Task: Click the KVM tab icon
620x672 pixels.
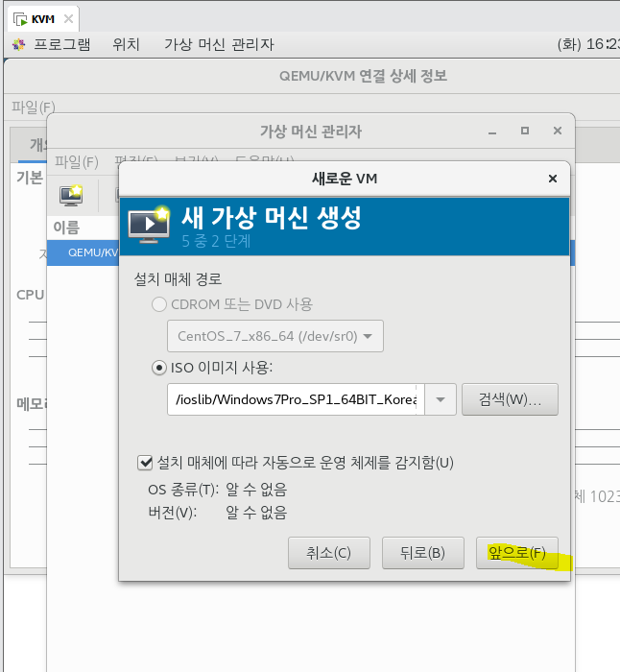Action: tap(20, 19)
